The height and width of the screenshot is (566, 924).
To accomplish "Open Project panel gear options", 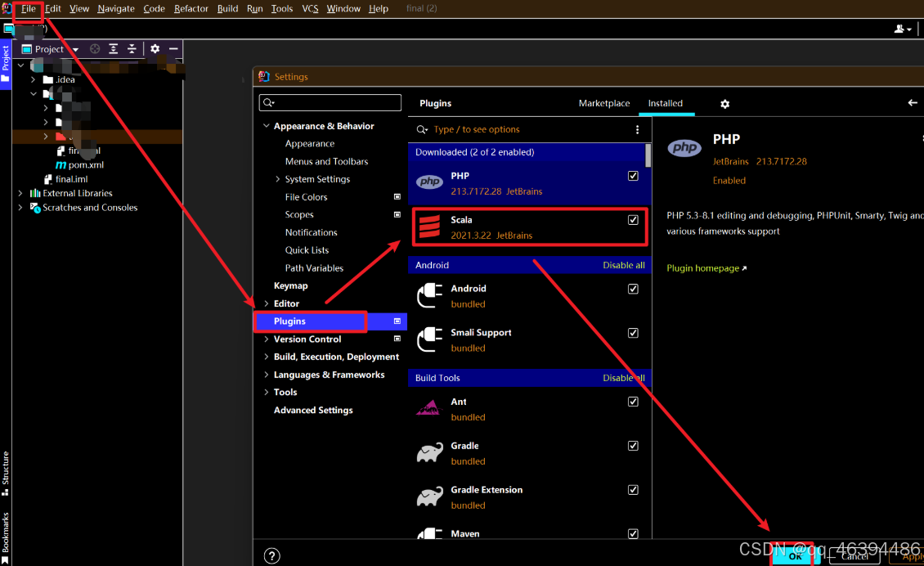I will 155,49.
